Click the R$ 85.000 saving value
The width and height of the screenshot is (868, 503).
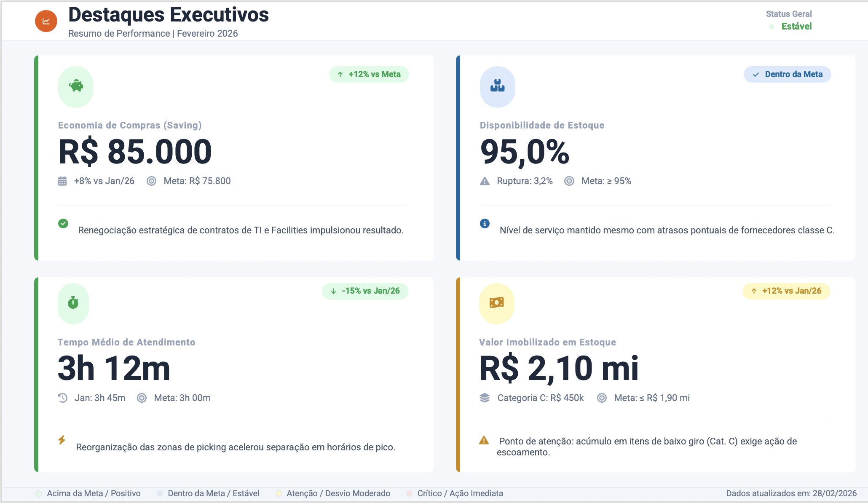tap(135, 152)
